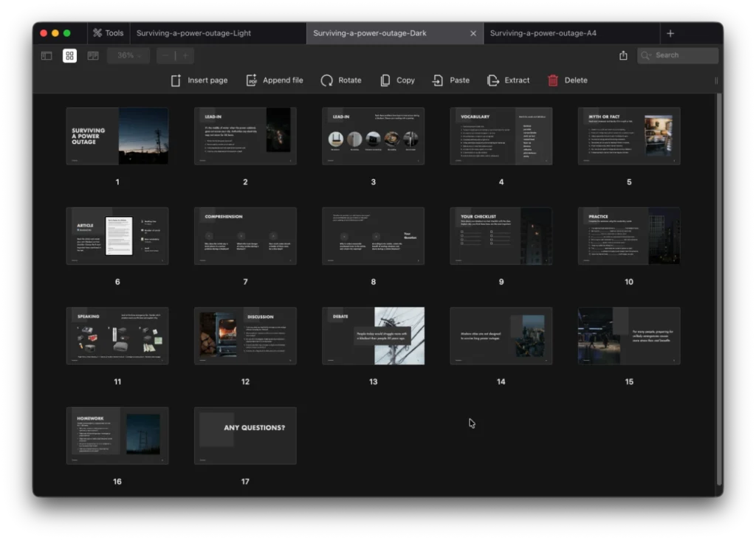Screen dimensions: 756x540
Task: Zoom in using the plus control
Action: [184, 55]
